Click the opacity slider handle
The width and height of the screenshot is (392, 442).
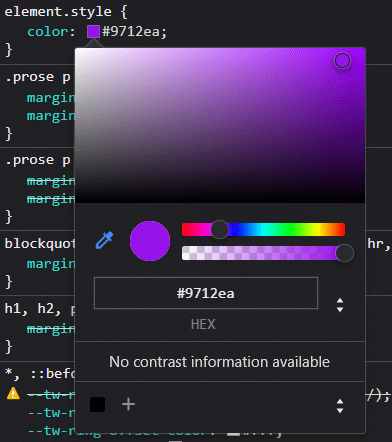coord(344,253)
